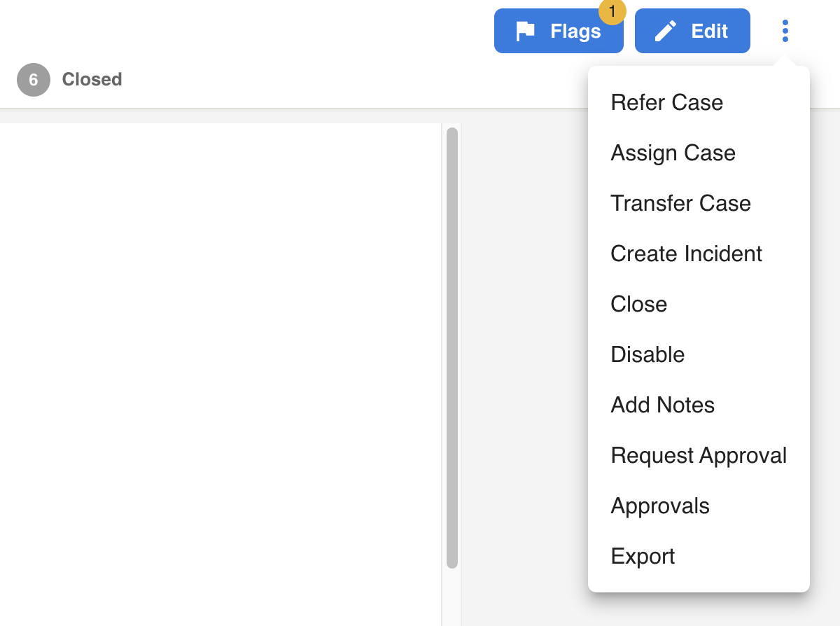This screenshot has width=840, height=626.
Task: Select Close from the actions menu
Action: point(638,304)
